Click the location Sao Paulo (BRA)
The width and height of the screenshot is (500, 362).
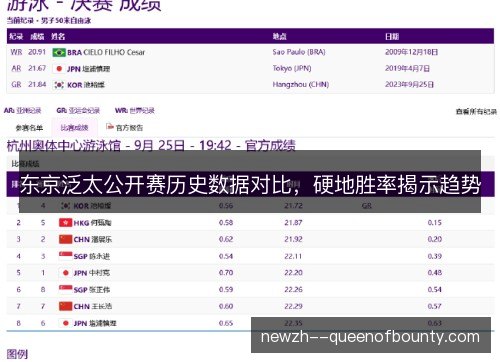[299, 52]
